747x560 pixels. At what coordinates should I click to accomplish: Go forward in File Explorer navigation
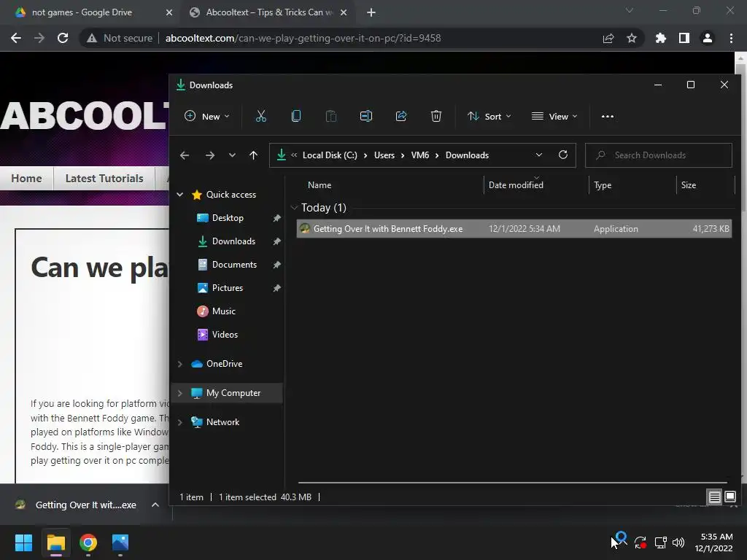click(209, 155)
